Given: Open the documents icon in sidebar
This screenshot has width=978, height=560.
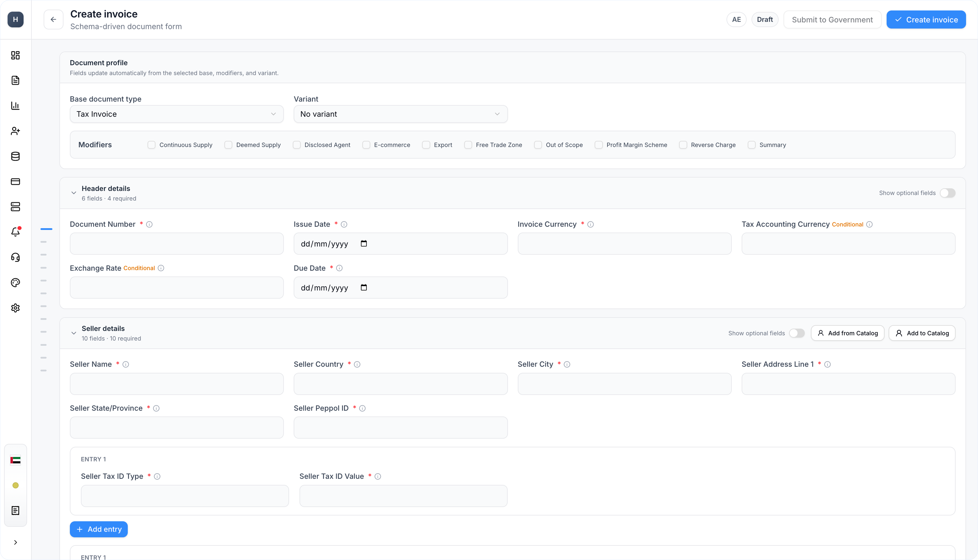Looking at the screenshot, I should (x=15, y=80).
